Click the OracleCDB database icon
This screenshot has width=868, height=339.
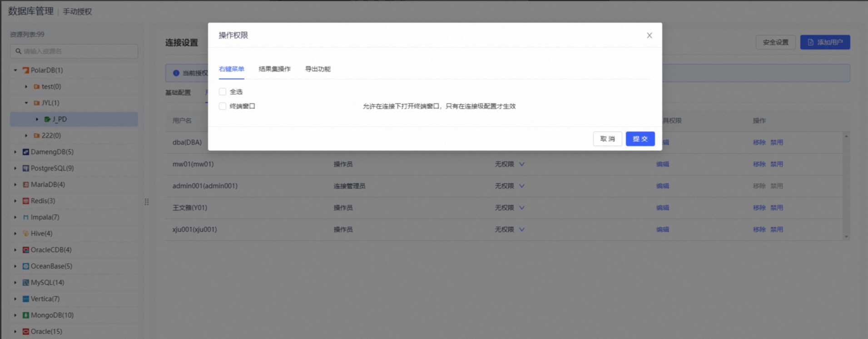tap(26, 250)
